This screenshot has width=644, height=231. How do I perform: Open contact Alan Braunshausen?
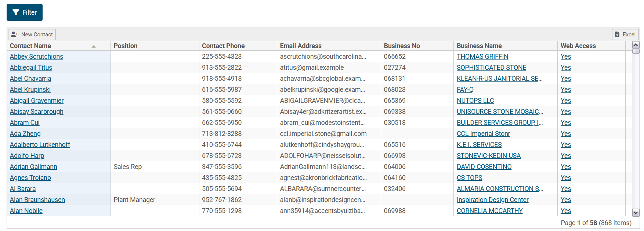click(37, 200)
